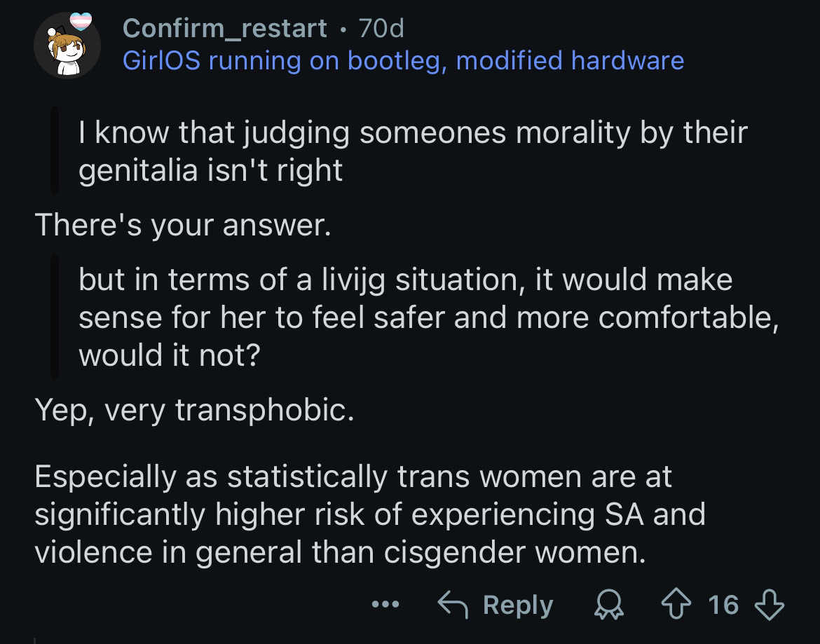Click the paragraph starting "Especially as statistically"
The height and width of the screenshot is (644, 820).
pyautogui.click(x=370, y=514)
